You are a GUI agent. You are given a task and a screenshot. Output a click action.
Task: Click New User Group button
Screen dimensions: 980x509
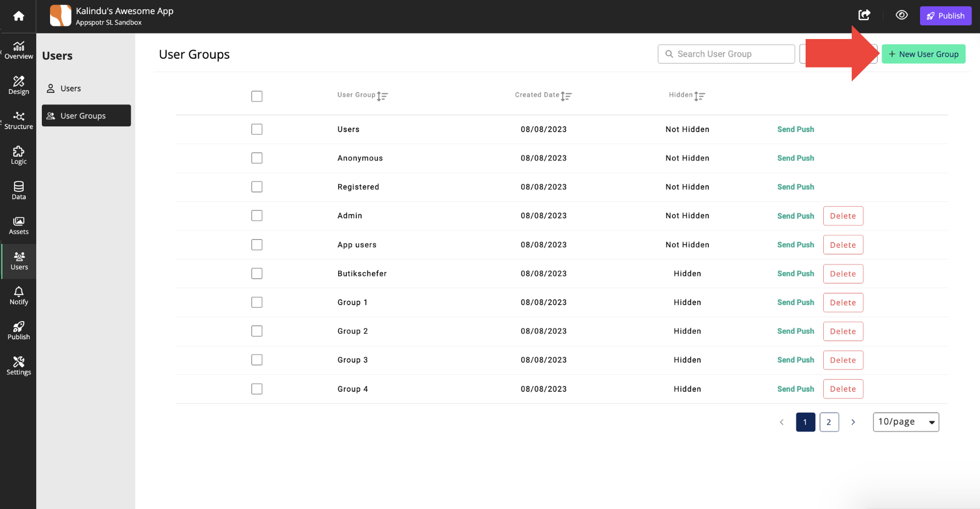point(923,54)
